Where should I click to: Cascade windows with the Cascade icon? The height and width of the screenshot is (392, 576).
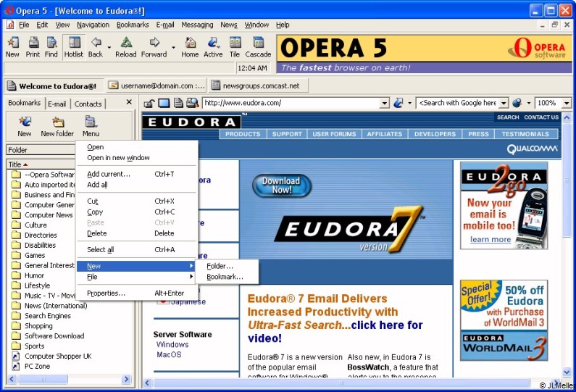[x=258, y=43]
